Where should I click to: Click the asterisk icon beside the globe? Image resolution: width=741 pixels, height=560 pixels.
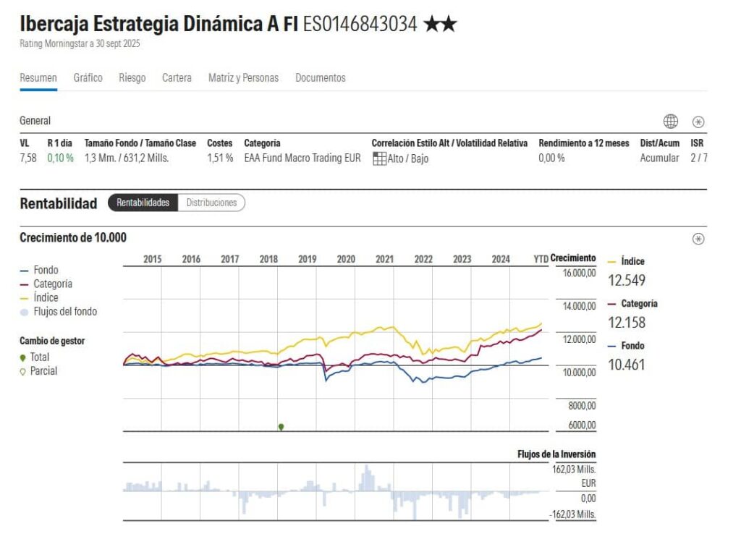pos(698,122)
